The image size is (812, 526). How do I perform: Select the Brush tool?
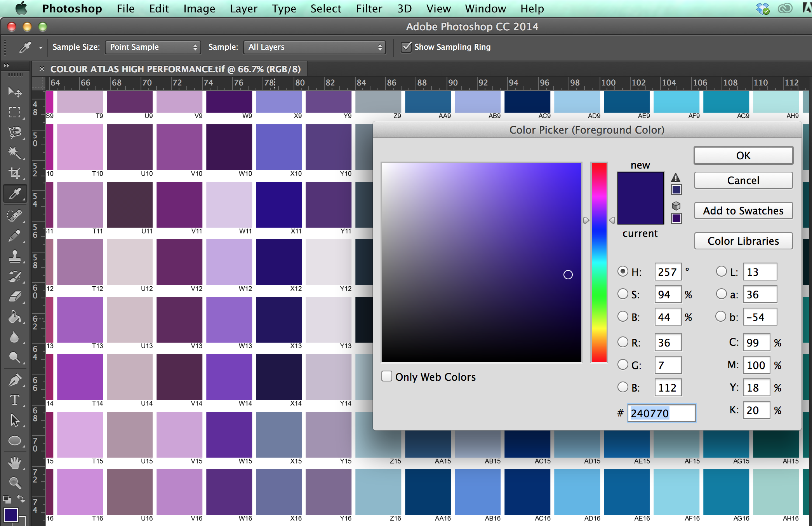point(15,236)
